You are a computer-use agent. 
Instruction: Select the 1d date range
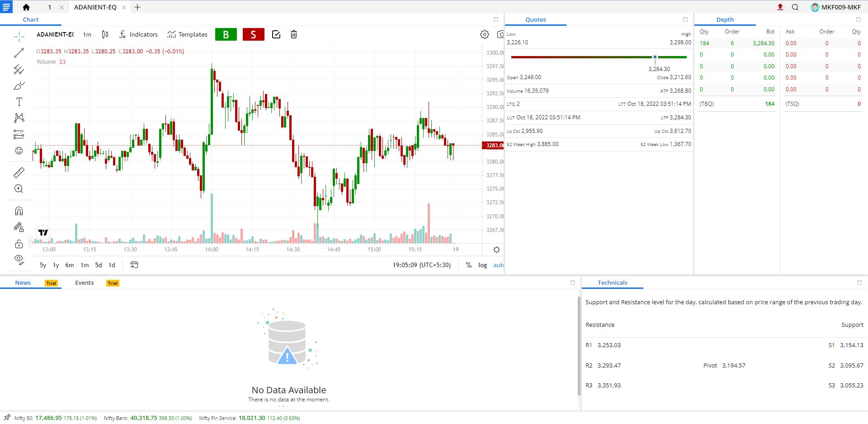click(x=112, y=265)
